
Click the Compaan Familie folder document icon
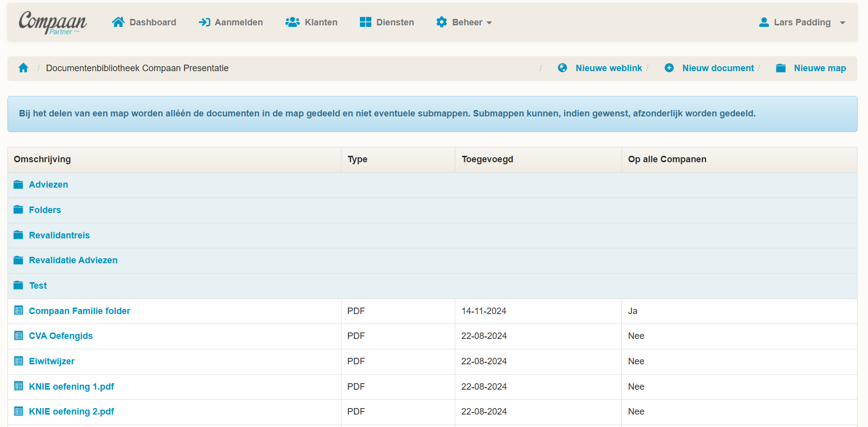(19, 311)
